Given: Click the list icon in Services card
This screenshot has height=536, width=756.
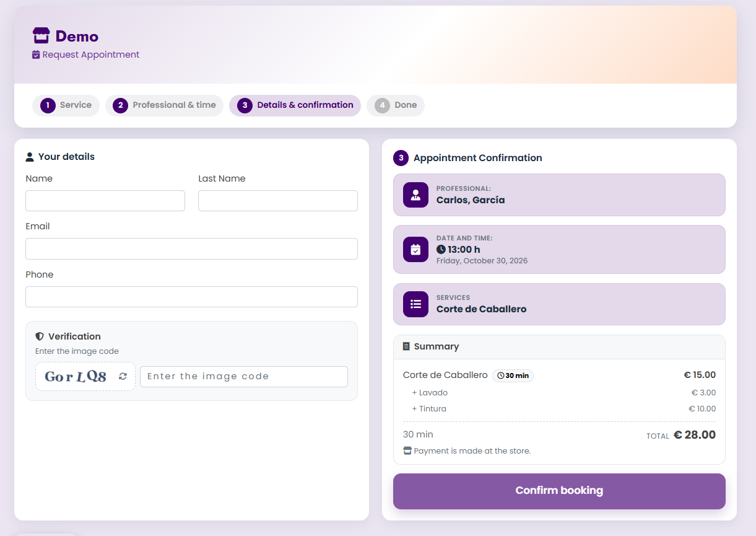Looking at the screenshot, I should tap(415, 304).
